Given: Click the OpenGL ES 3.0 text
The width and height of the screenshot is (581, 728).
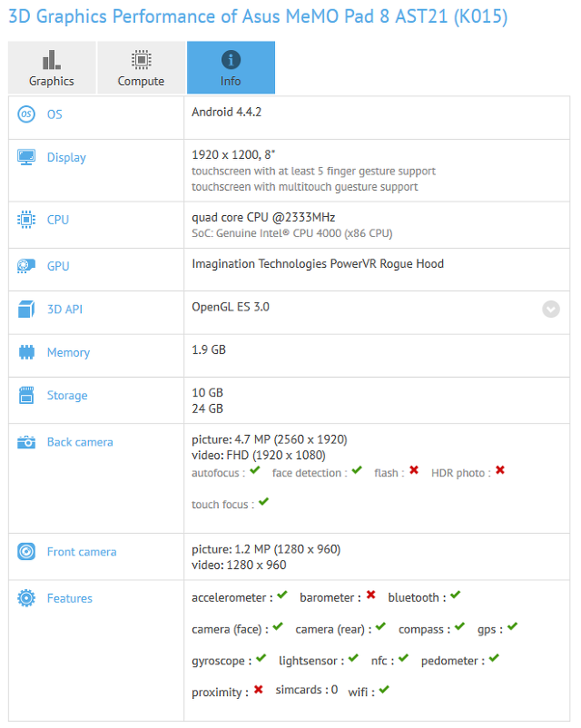Looking at the screenshot, I should coord(231,307).
